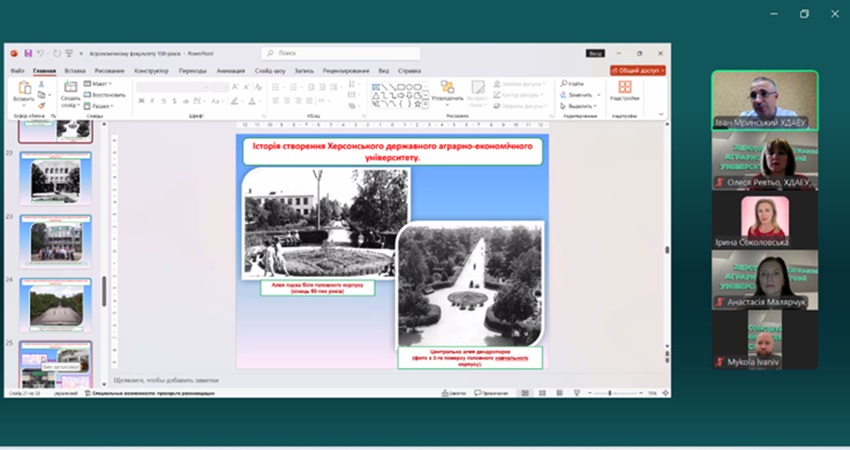The image size is (850, 450).
Task: Switch to the Animations (Анимация) tab
Action: coord(230,71)
